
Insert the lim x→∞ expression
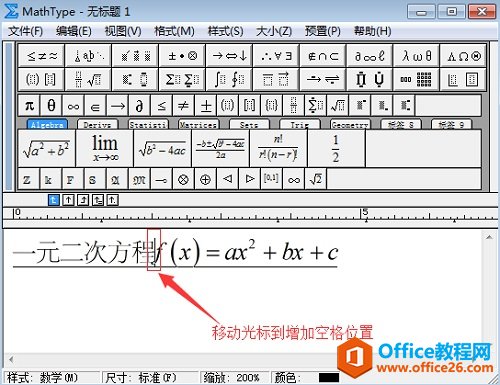tap(105, 149)
